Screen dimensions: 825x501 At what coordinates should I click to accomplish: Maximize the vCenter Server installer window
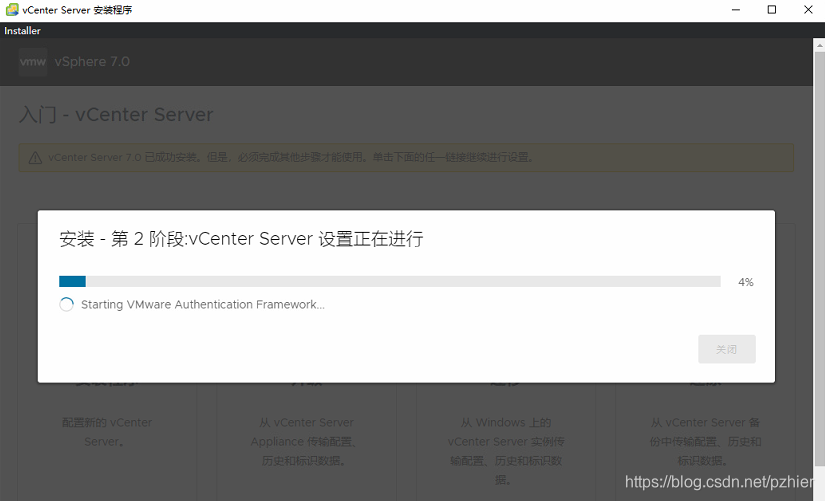tap(772, 9)
